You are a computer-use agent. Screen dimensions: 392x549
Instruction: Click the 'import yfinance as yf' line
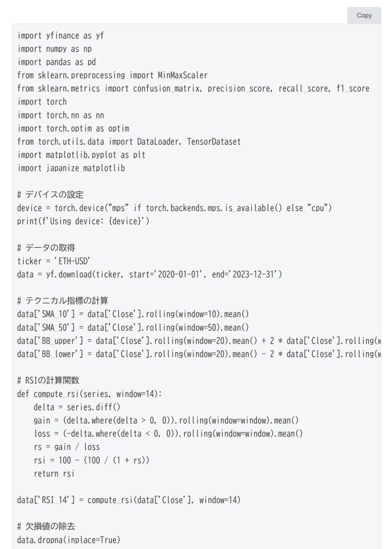point(61,36)
